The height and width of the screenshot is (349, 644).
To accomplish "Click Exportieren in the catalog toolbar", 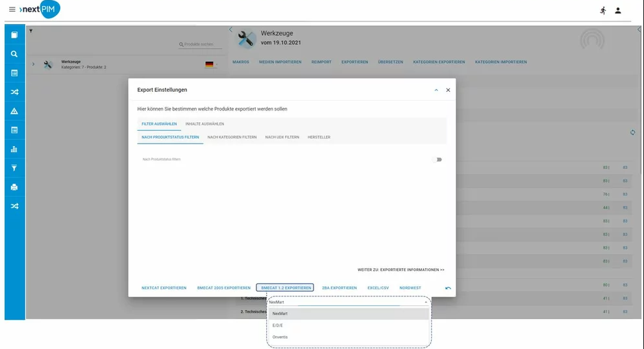I will (355, 62).
